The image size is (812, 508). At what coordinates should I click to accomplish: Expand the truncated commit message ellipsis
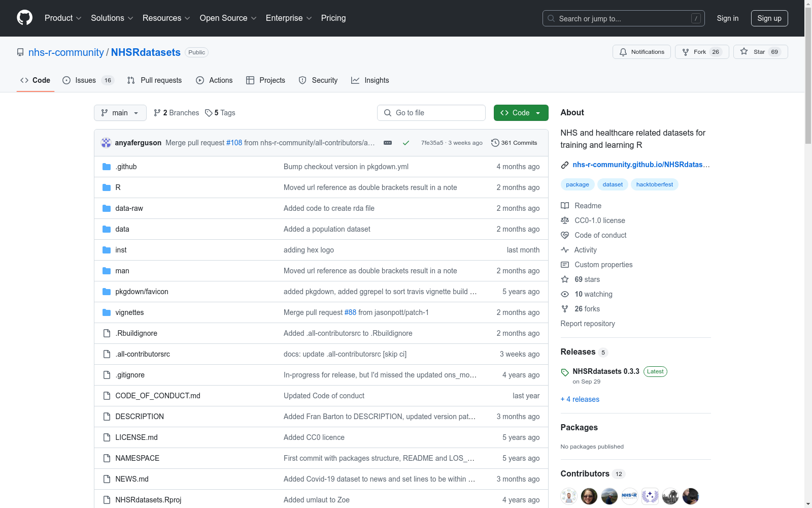point(388,143)
